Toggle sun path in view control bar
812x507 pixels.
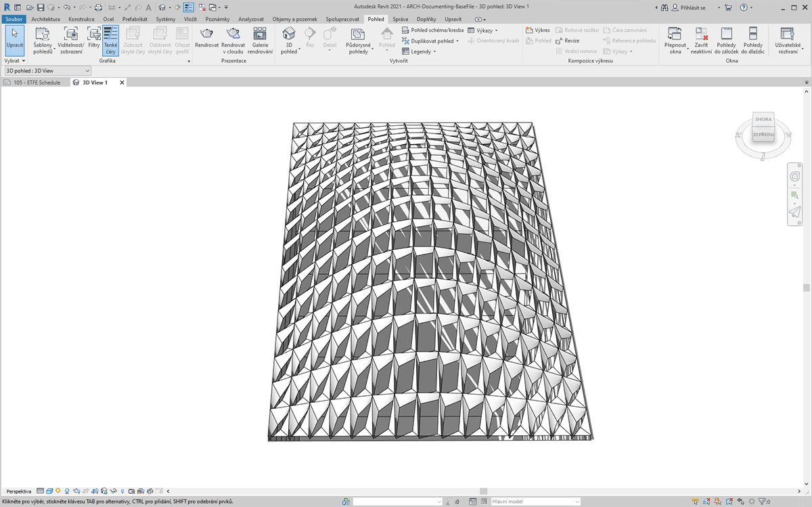(x=58, y=491)
